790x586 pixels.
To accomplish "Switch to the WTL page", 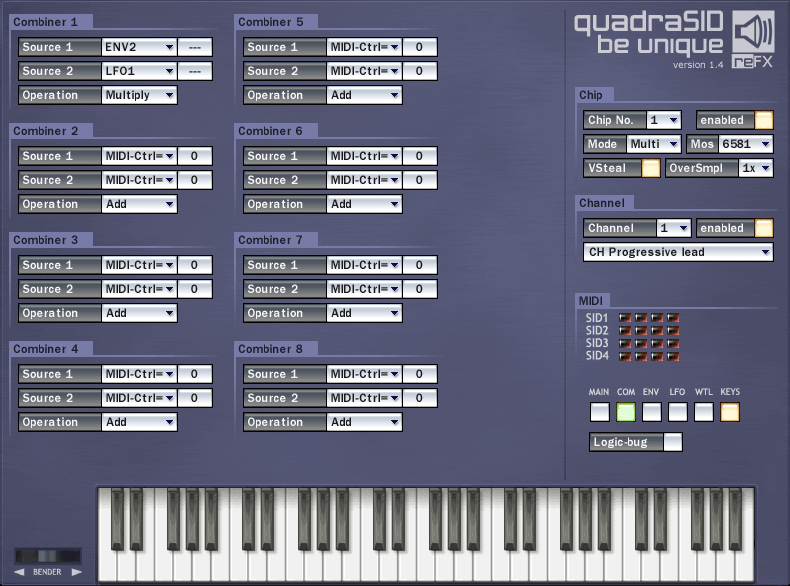I will pos(704,412).
